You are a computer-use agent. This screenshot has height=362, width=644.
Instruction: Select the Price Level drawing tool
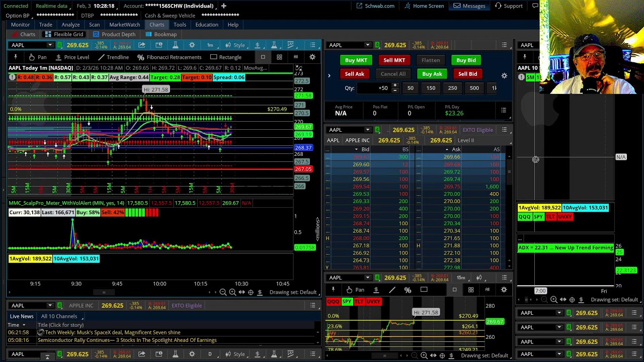pos(72,57)
